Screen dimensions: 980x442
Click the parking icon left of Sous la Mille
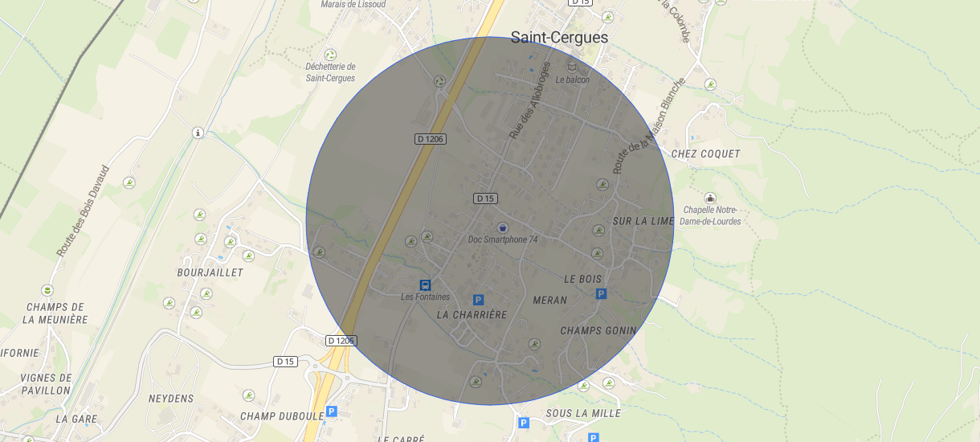click(x=524, y=422)
